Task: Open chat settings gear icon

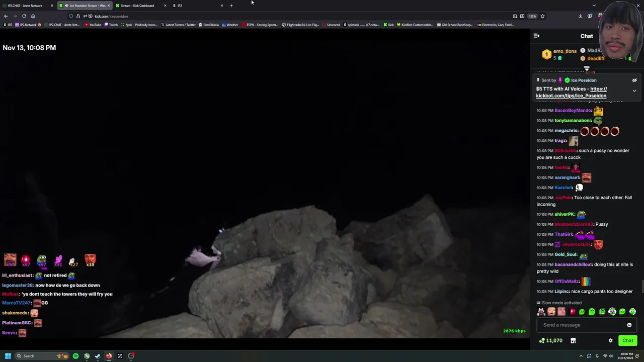Action: [x=611, y=340]
